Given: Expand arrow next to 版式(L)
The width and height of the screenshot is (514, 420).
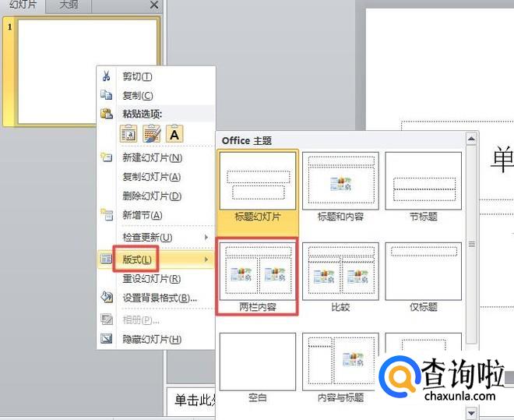Looking at the screenshot, I should pos(206,259).
